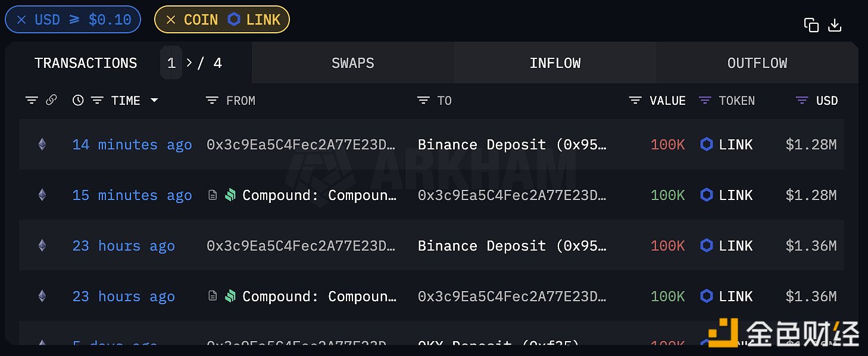Click contract document icon in 15 minutes row

[213, 195]
